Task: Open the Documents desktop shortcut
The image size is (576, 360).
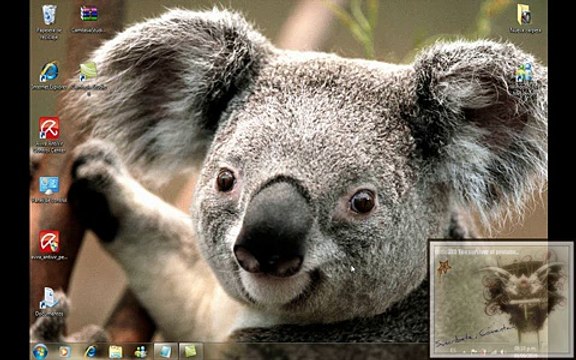Action: click(x=49, y=298)
